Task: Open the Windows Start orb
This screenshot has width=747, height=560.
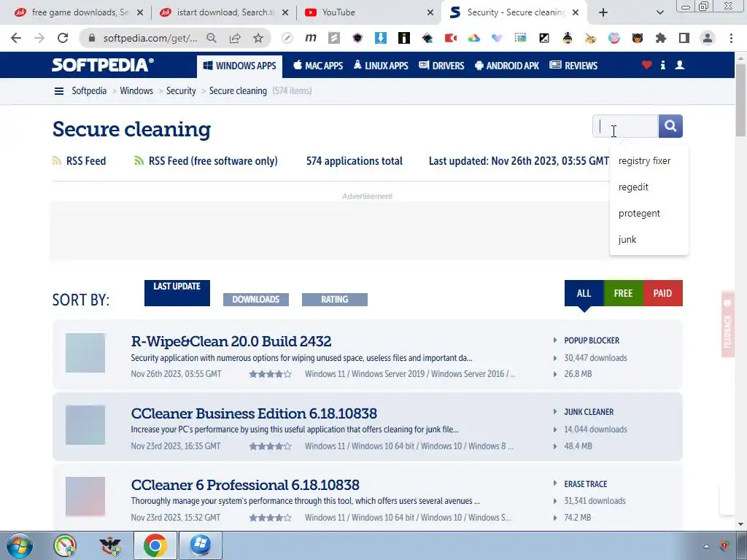Action: click(20, 545)
